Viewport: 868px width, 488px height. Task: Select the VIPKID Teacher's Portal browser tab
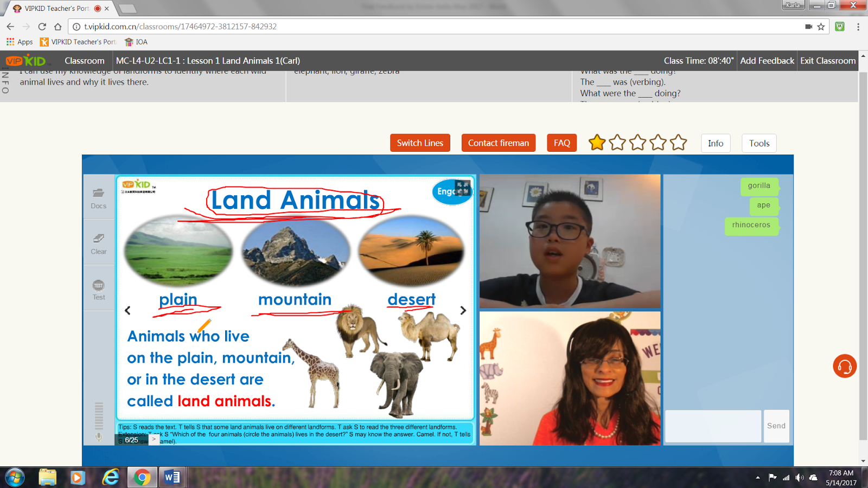point(57,9)
